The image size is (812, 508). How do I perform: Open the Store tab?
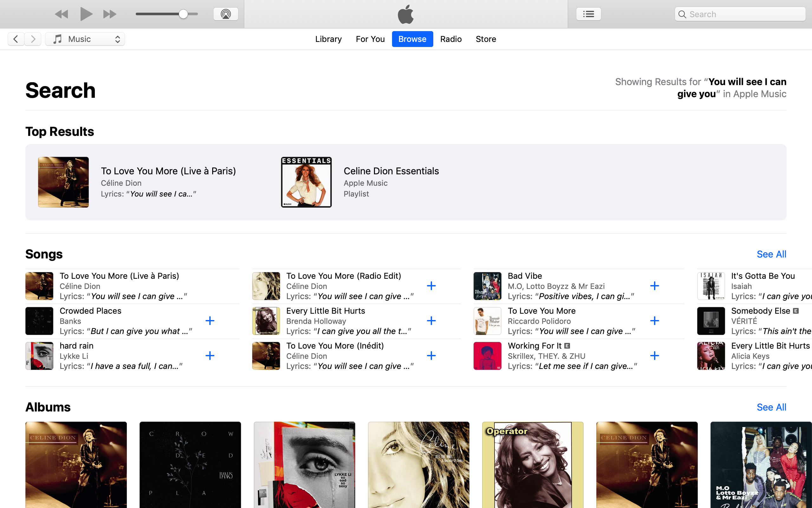[486, 39]
